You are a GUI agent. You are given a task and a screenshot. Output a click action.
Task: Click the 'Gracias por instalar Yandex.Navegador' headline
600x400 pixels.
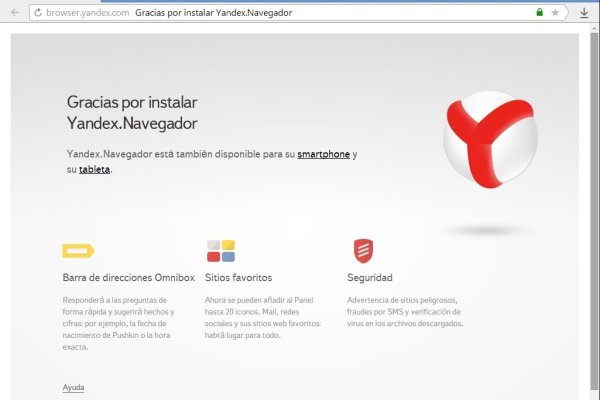131,113
